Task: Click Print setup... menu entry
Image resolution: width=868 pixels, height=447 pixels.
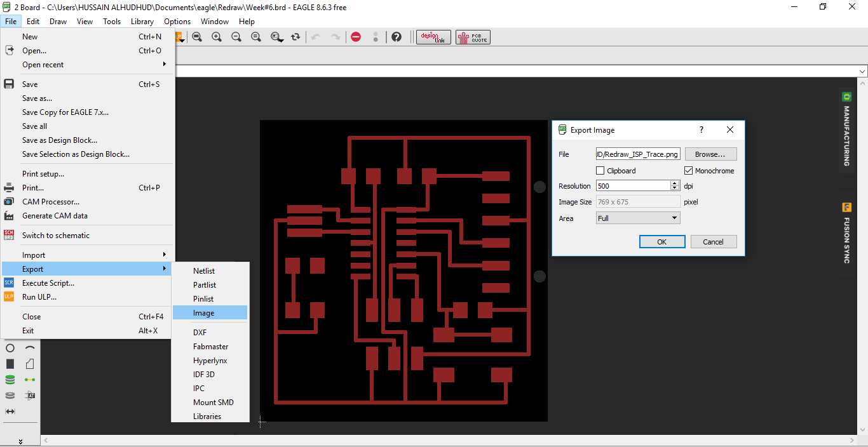Action: (x=88, y=174)
